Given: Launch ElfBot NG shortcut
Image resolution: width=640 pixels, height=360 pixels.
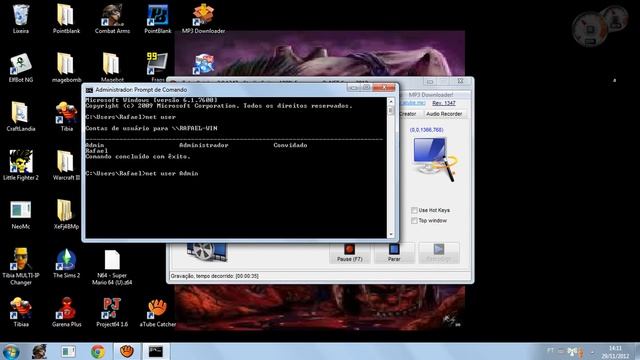Looking at the screenshot, I should click(x=20, y=68).
